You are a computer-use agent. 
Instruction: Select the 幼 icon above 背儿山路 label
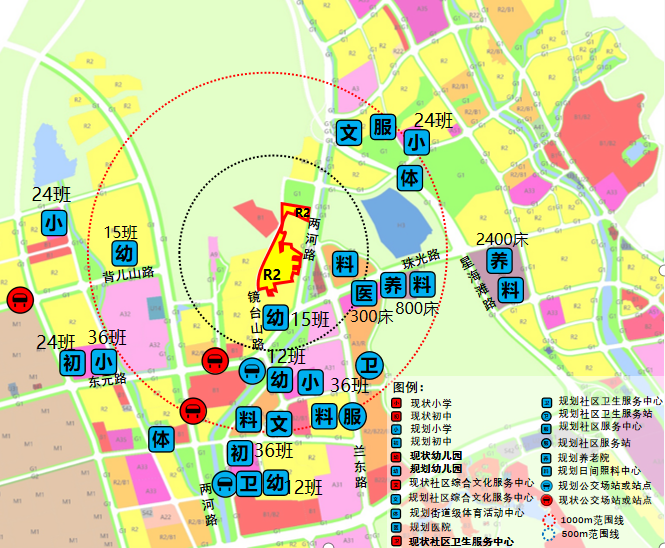122,252
